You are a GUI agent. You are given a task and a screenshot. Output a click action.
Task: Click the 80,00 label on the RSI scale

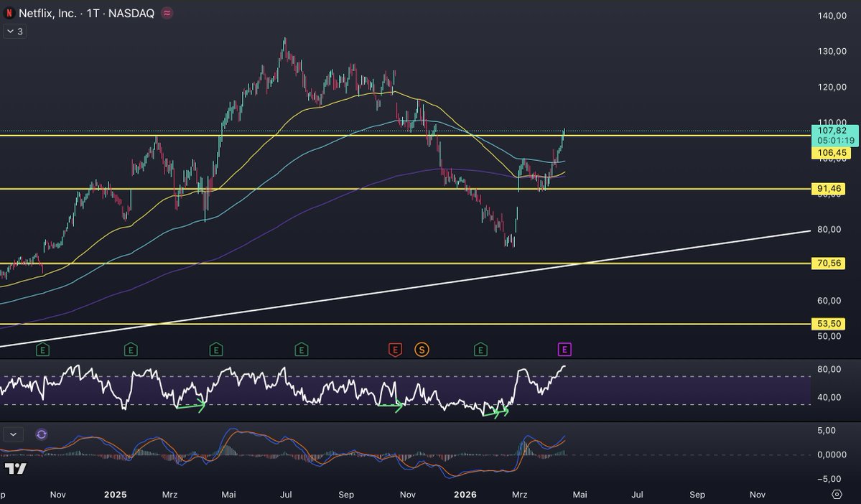[x=829, y=370]
